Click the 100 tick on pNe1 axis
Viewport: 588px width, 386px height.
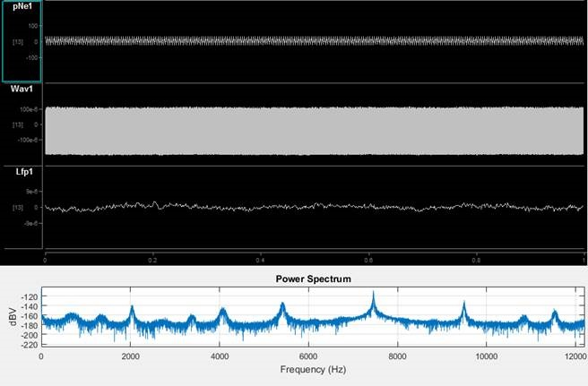pyautogui.click(x=32, y=26)
